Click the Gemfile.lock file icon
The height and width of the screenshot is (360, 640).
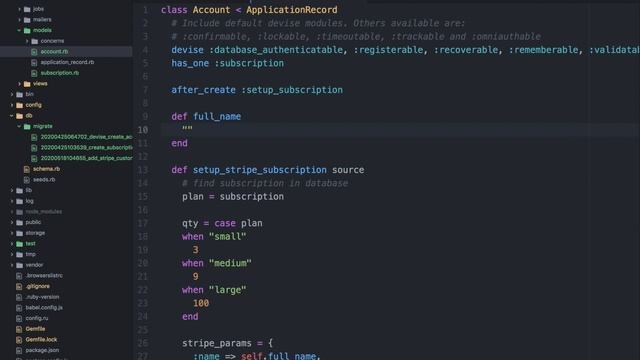[x=19, y=340]
